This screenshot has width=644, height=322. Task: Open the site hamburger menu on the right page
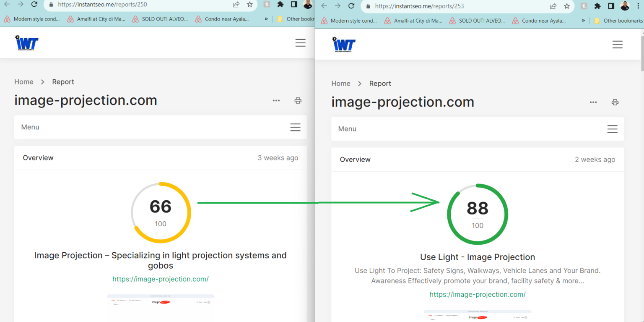click(x=617, y=45)
